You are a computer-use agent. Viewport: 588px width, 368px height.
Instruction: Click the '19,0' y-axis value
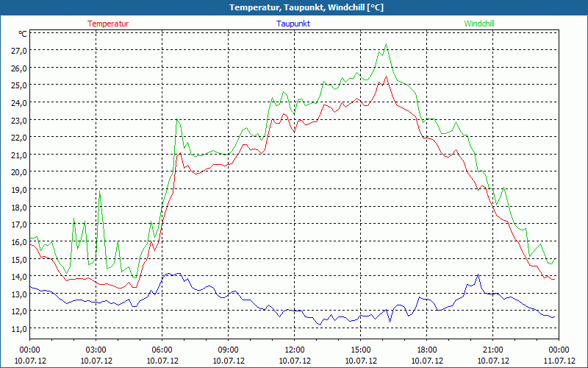[19, 190]
